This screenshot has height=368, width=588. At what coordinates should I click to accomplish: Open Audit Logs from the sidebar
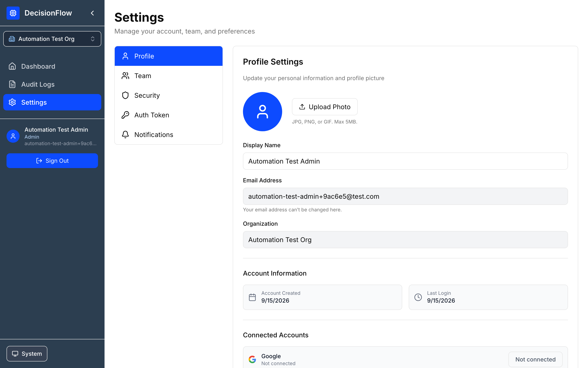pos(52,84)
